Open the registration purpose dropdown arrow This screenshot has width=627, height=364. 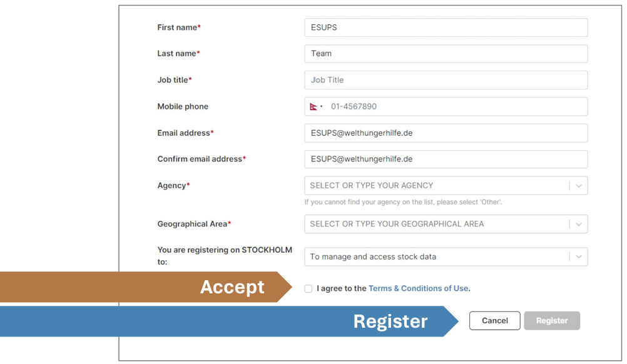click(x=579, y=257)
